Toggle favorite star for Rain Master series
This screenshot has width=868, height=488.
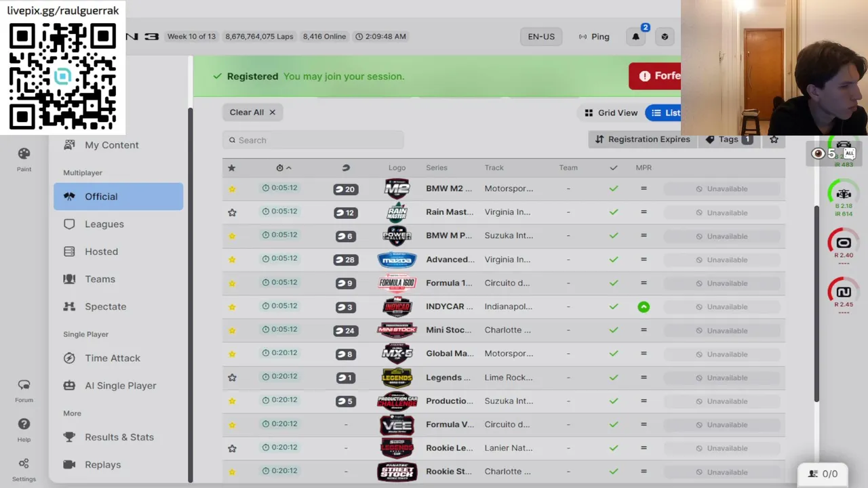click(232, 213)
